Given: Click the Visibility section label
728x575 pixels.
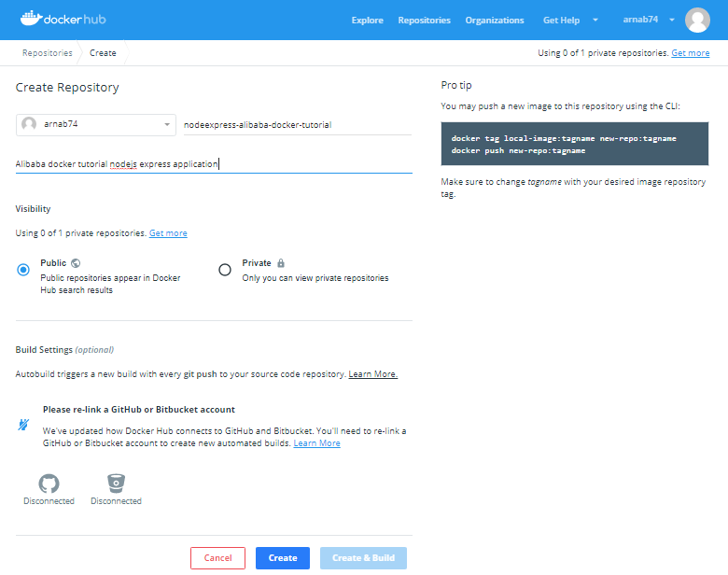Looking at the screenshot, I should 33,209.
